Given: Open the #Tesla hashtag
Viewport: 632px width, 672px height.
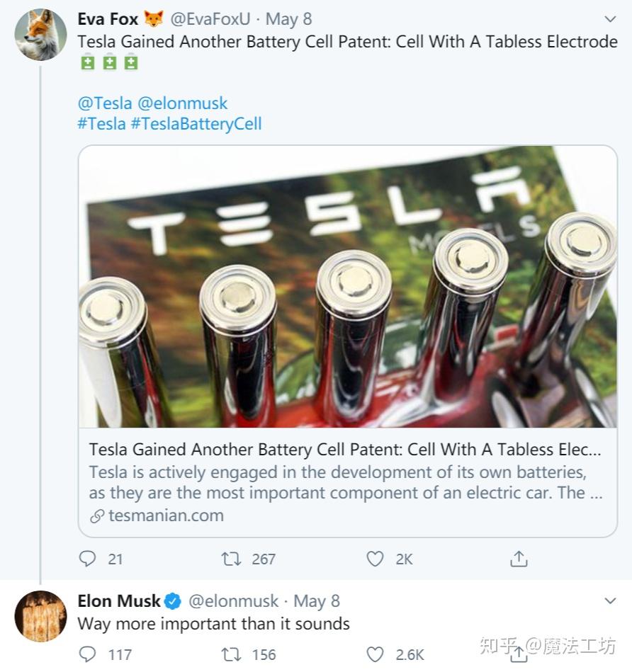Looking at the screenshot, I should pos(101,123).
